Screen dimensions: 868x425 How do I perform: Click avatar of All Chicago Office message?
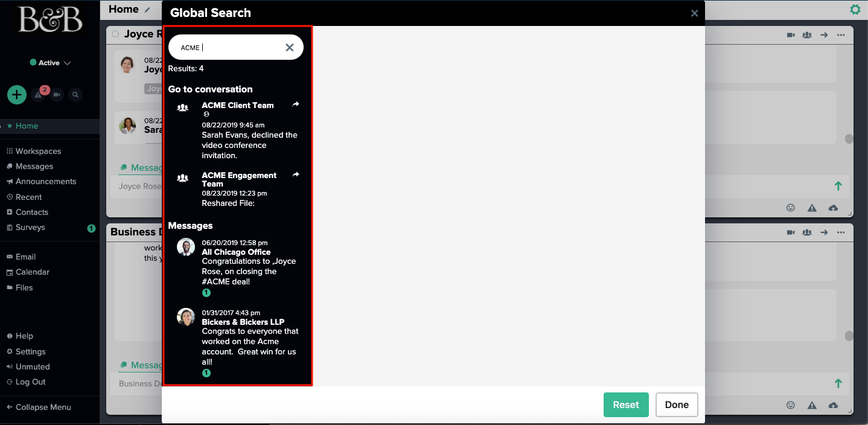tap(186, 247)
